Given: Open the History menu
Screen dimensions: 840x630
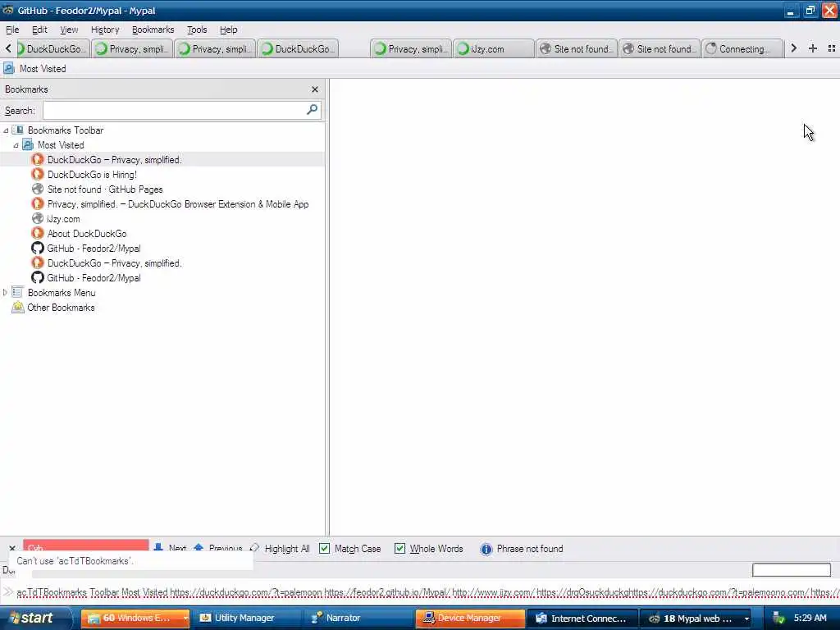Looking at the screenshot, I should 104,30.
